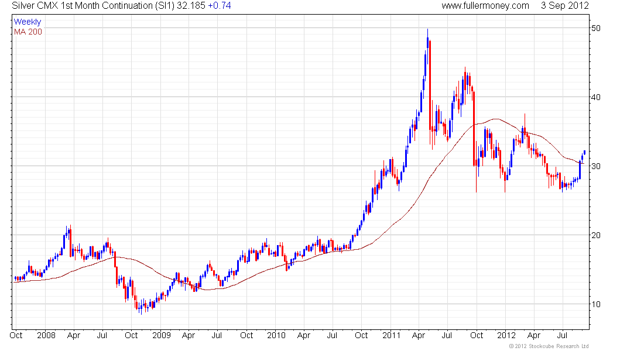Open the www.fullermoney.com link text
This screenshot has width=644, height=351.
coord(485,6)
